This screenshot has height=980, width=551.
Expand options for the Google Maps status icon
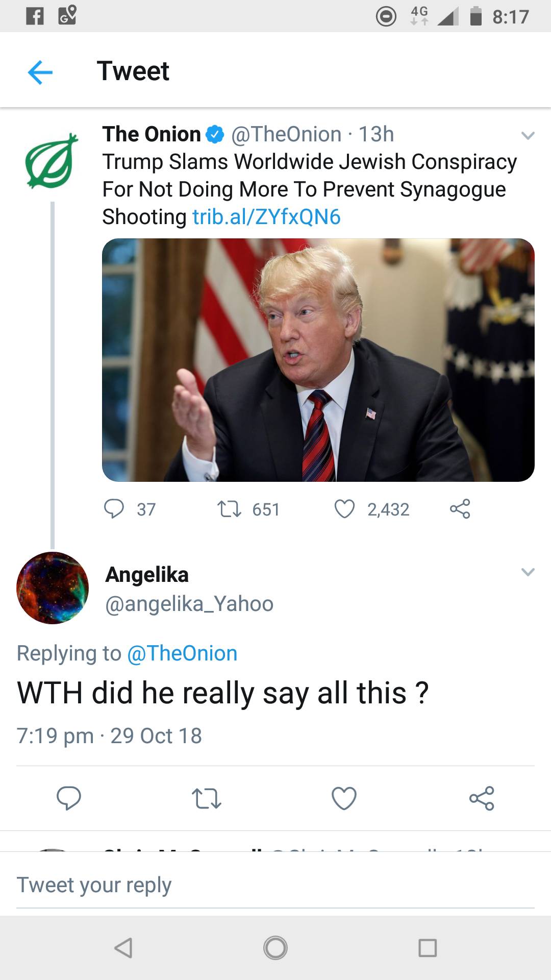point(67,16)
